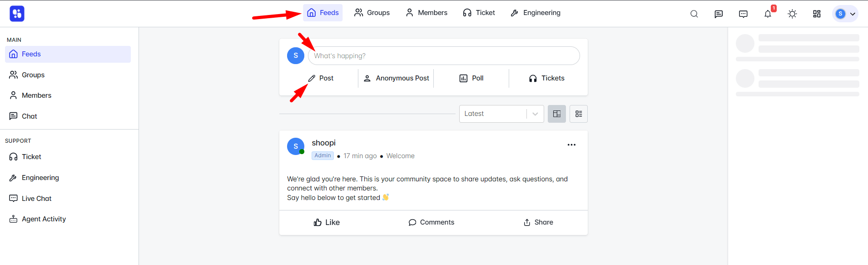Click the Welcome tag on the post

[400, 156]
